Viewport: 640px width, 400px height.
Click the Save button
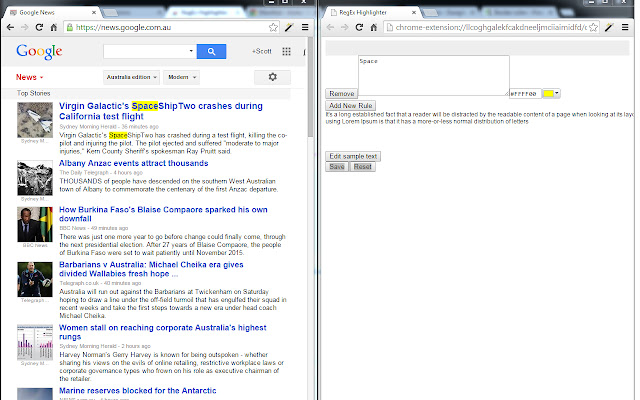tap(337, 167)
